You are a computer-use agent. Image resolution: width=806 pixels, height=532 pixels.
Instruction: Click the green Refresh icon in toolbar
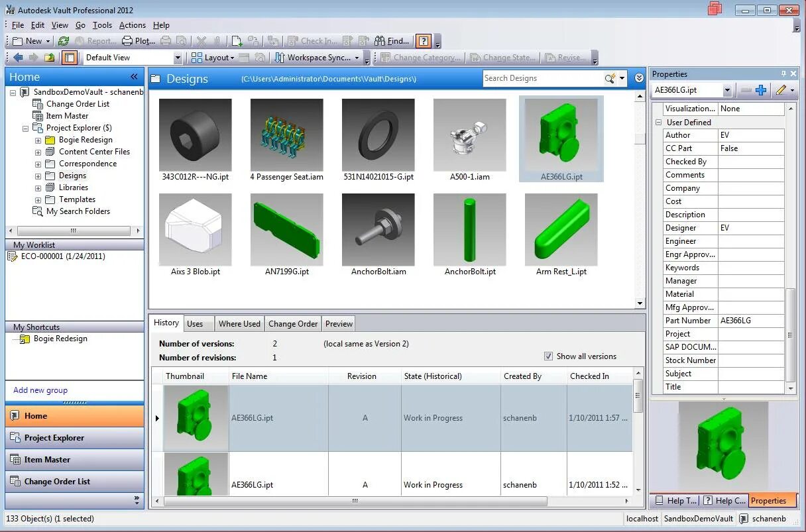click(x=63, y=41)
